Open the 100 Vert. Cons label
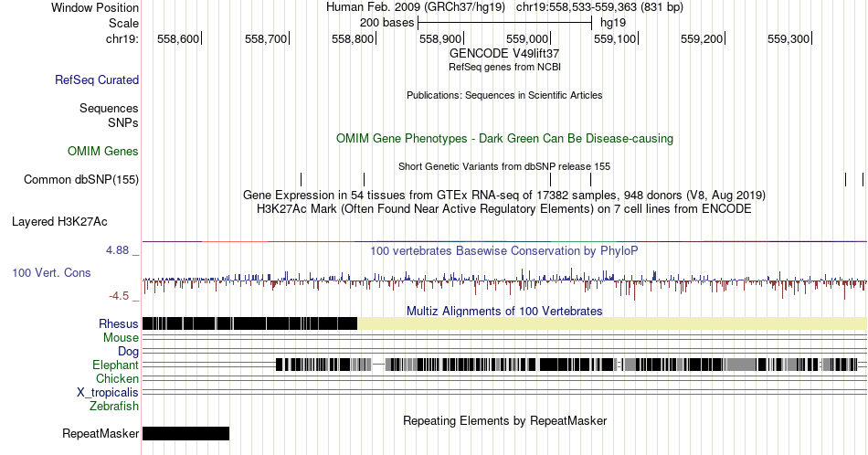The image size is (868, 455). [x=51, y=272]
